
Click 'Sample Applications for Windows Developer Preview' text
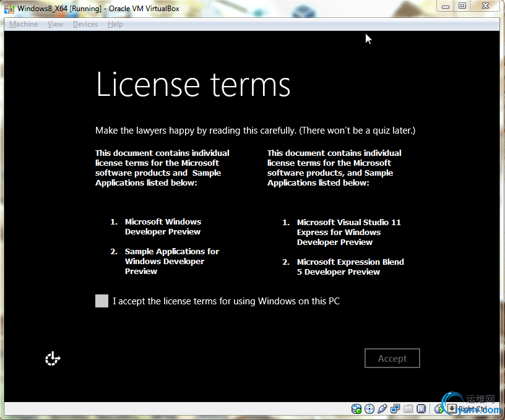point(171,261)
